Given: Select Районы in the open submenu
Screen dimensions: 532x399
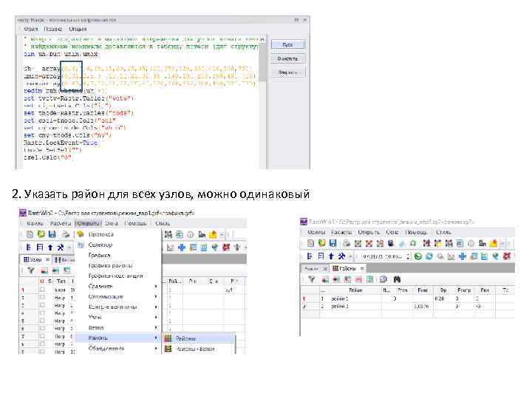Looking at the screenshot, I should click(x=185, y=338).
